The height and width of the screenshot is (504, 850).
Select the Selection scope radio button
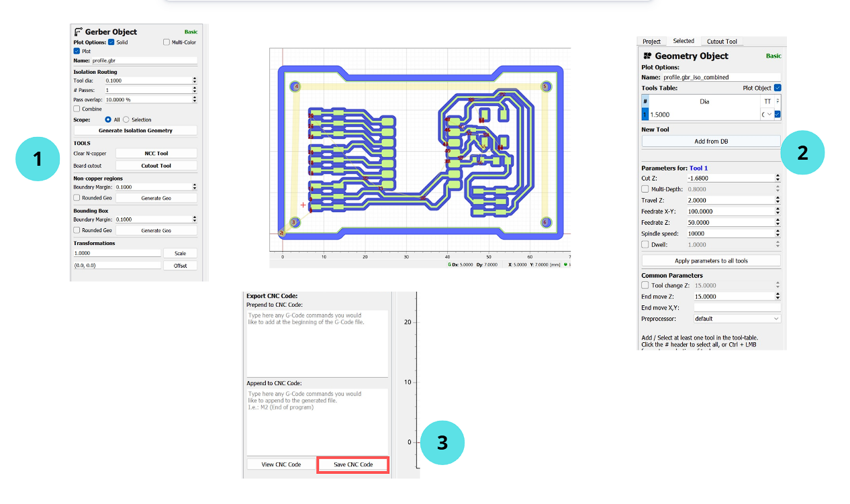126,119
